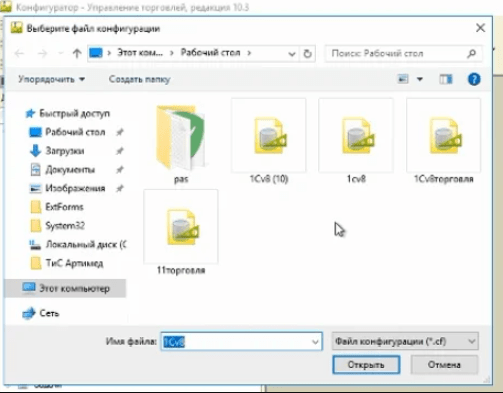Select the 'pas' folder icon
The height and width of the screenshot is (393, 503).
coord(181,137)
